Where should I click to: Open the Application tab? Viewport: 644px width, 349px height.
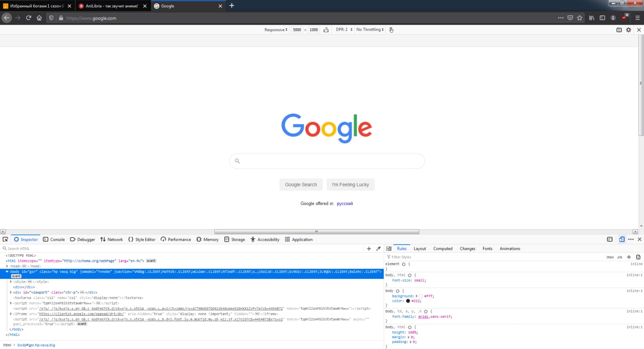click(x=299, y=239)
